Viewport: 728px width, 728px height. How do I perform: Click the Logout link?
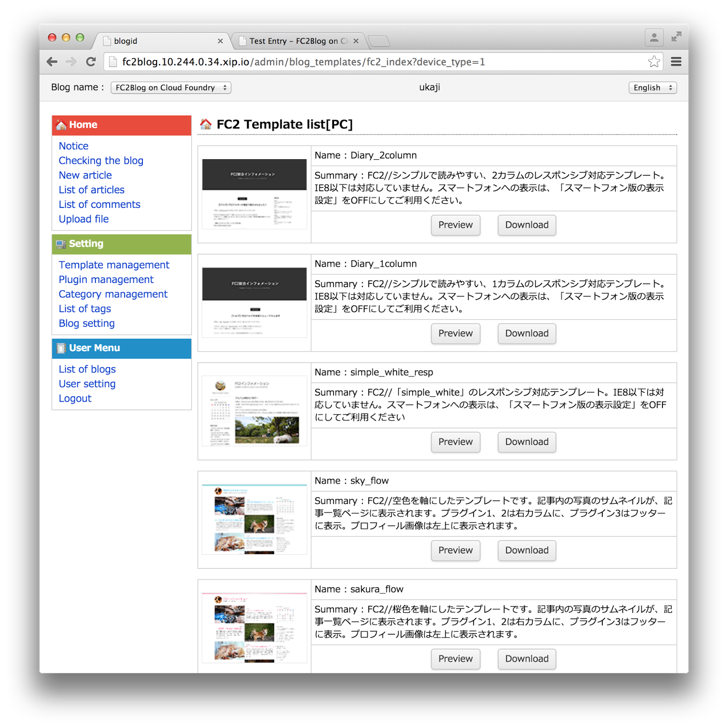pyautogui.click(x=75, y=398)
